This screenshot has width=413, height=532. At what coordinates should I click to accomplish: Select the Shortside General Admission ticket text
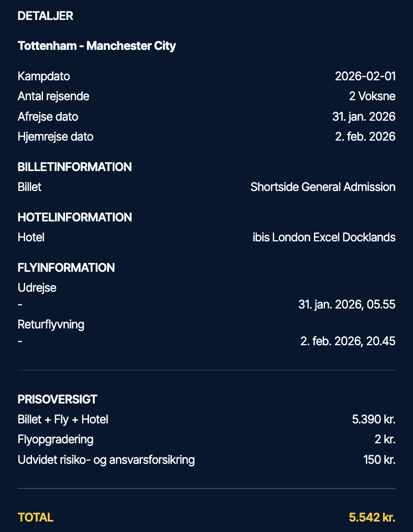(323, 187)
